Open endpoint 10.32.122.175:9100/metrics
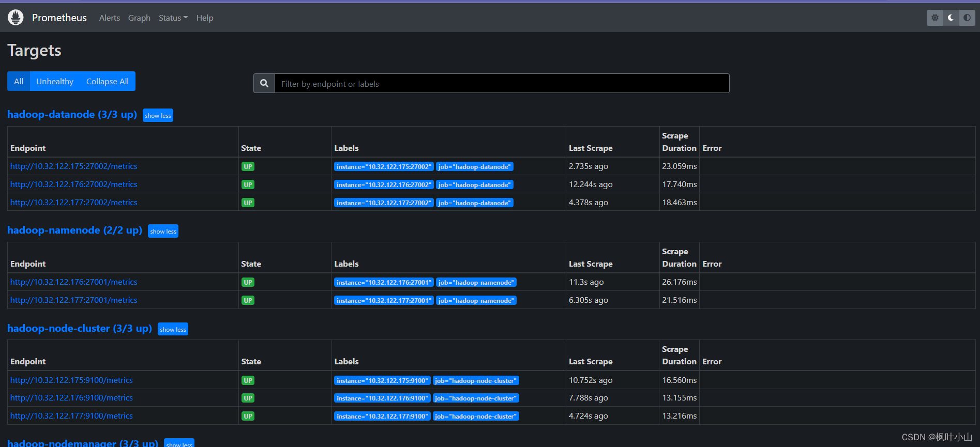Viewport: 980px width, 447px height. point(71,380)
